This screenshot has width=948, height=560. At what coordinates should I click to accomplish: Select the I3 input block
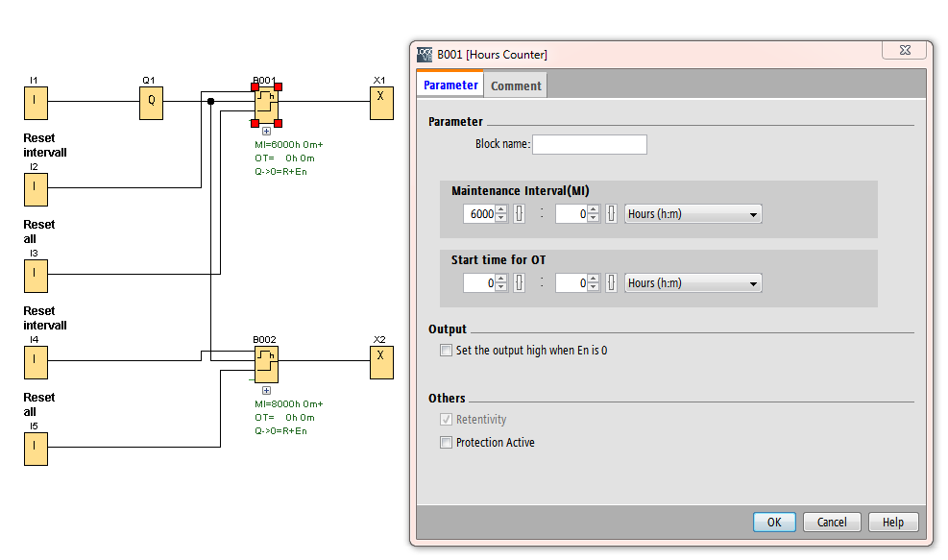pyautogui.click(x=36, y=275)
